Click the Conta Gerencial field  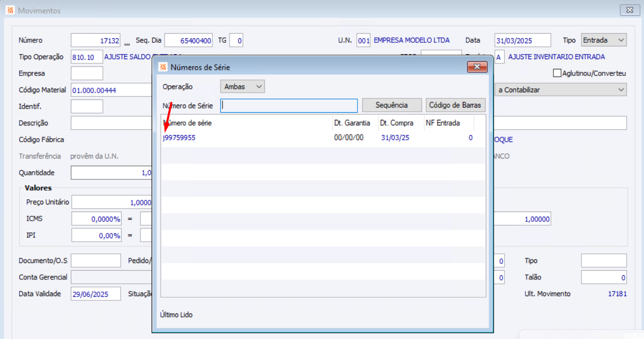(112, 277)
